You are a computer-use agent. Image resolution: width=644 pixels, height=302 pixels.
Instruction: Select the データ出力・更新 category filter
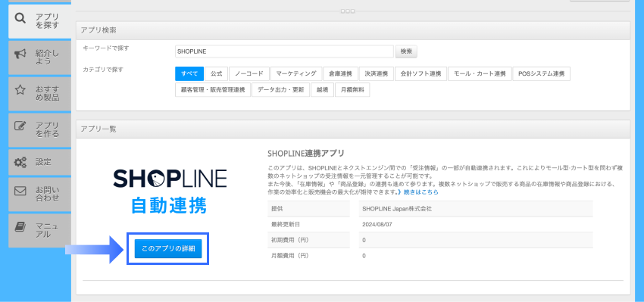point(280,90)
